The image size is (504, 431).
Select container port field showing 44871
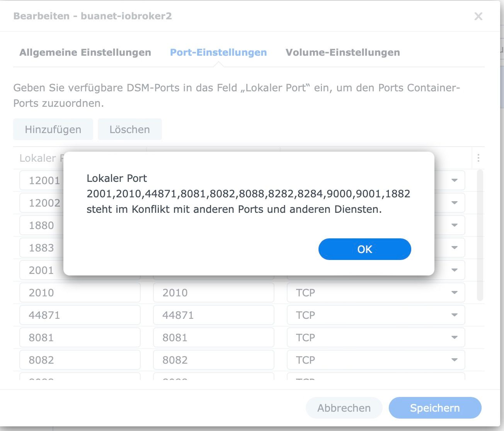click(x=213, y=315)
